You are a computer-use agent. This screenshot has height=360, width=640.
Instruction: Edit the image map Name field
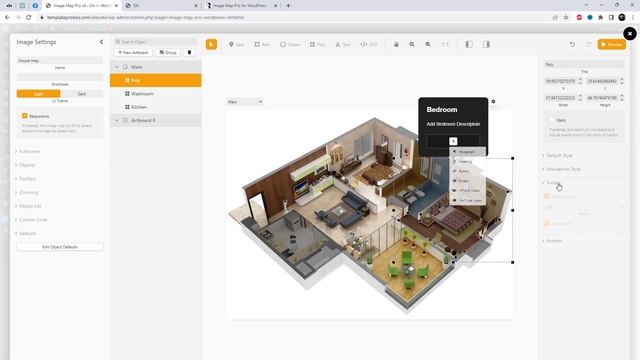point(60,60)
